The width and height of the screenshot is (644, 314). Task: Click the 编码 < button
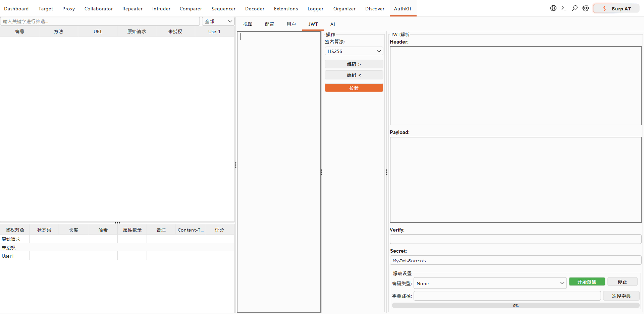point(354,75)
